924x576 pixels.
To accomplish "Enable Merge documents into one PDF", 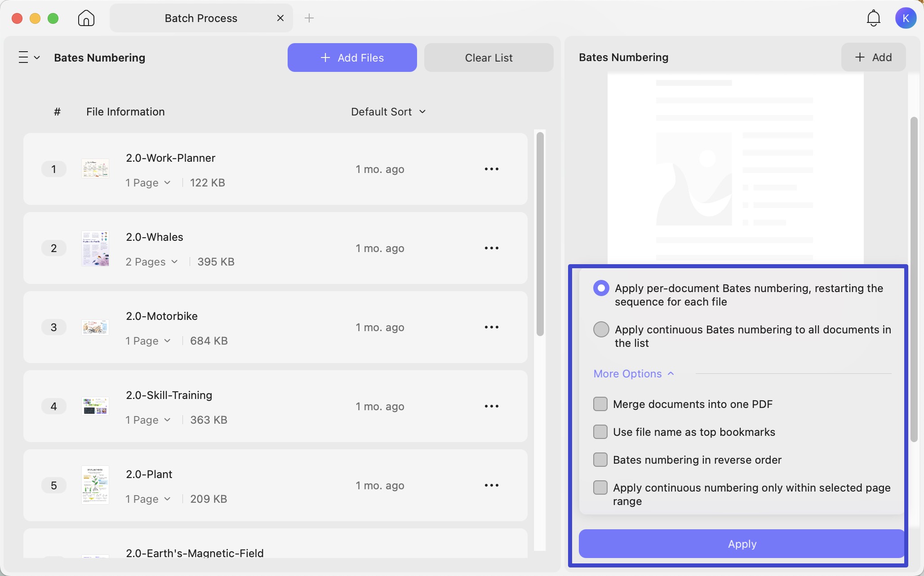I will point(600,404).
